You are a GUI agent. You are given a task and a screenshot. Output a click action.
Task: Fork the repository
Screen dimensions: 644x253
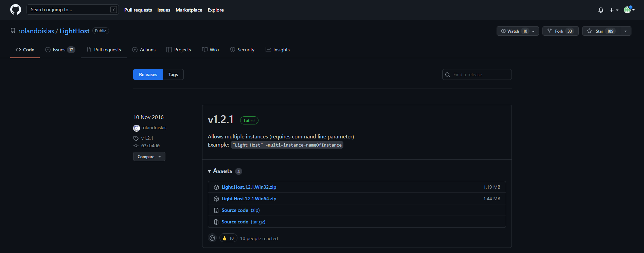point(560,31)
